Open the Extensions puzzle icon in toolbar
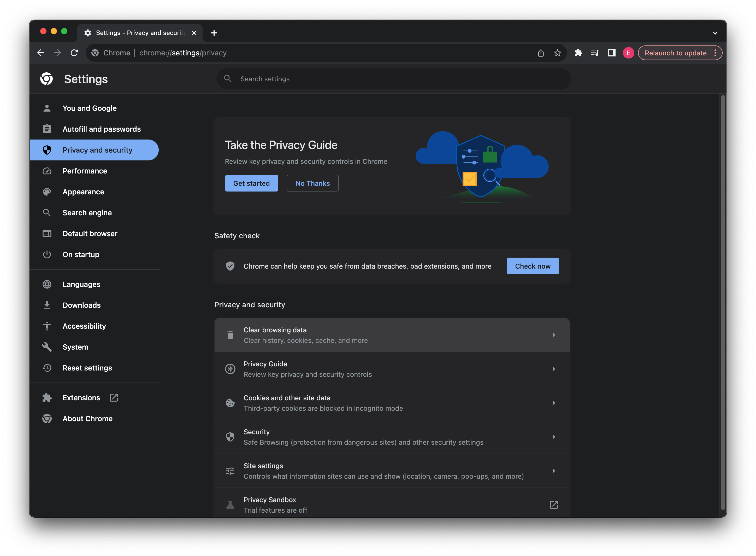Screen dimensions: 756x556 tap(578, 53)
